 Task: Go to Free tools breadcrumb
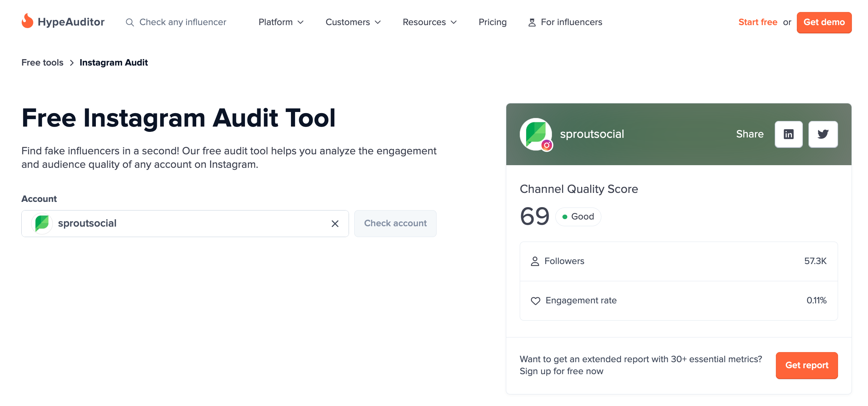[42, 63]
